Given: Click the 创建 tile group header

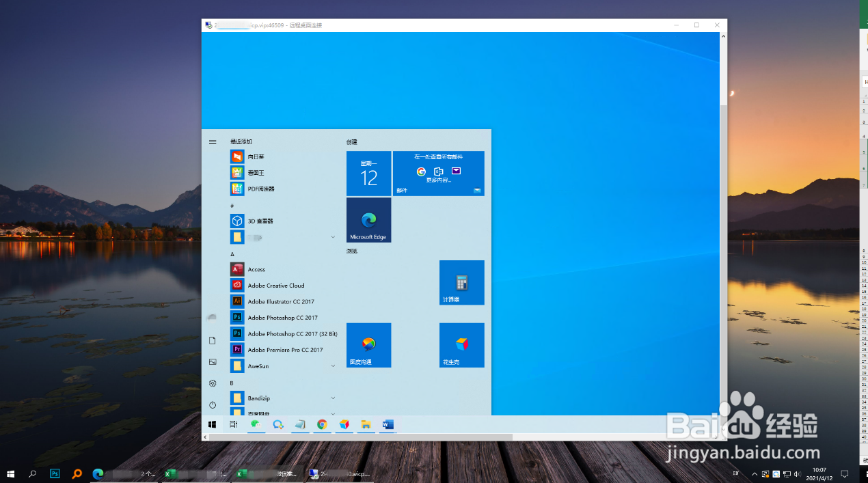Looking at the screenshot, I should tap(352, 142).
